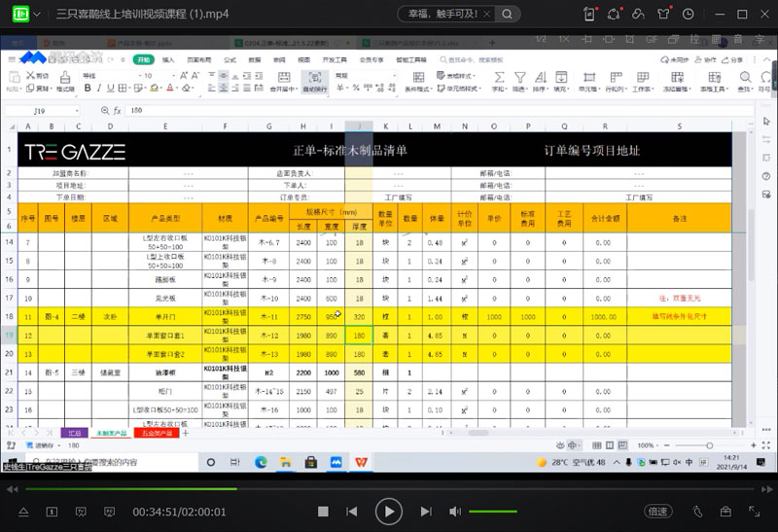778x532 pixels.
Task: Click the fx insert function icon
Action: pyautogui.click(x=117, y=111)
